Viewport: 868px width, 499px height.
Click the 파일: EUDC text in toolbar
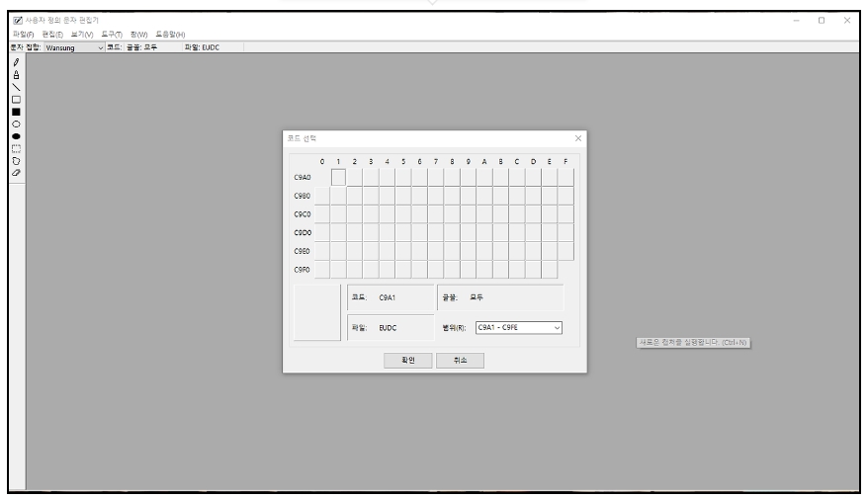click(x=202, y=47)
